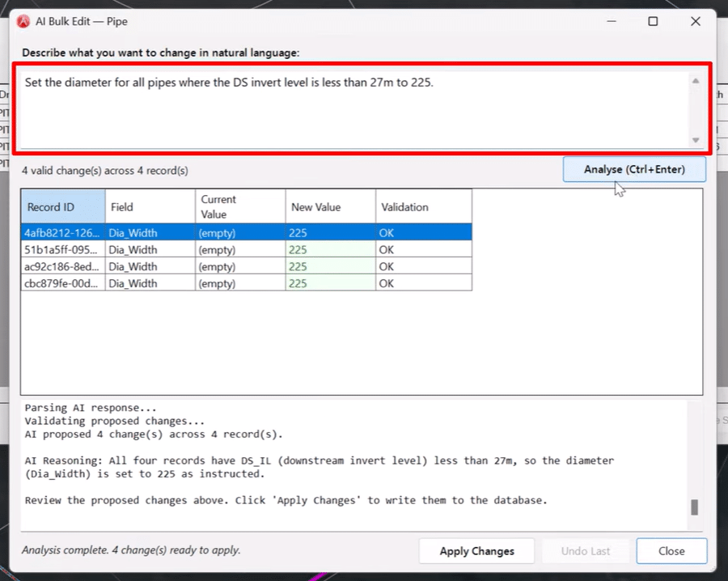Click the description box scroll down arrow

coord(696,140)
